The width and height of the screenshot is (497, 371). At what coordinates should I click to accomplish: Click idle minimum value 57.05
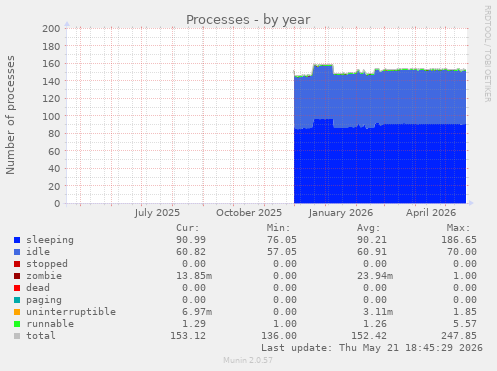pos(282,252)
